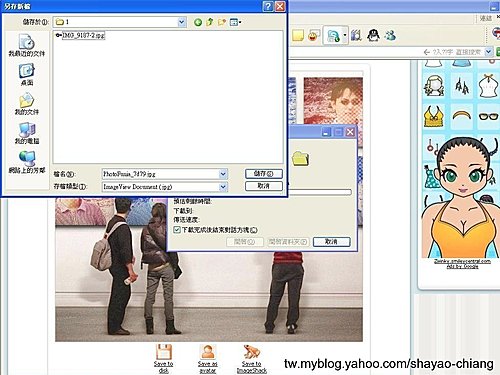Viewport: 500px width, 375px height.
Task: Click 取消 in the download dialog
Action: (x=331, y=242)
